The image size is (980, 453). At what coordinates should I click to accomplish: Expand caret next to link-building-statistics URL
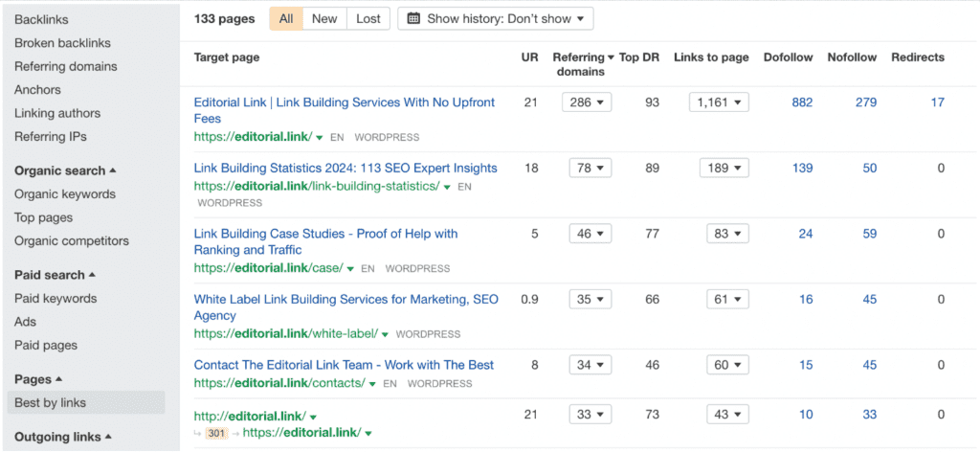447,187
